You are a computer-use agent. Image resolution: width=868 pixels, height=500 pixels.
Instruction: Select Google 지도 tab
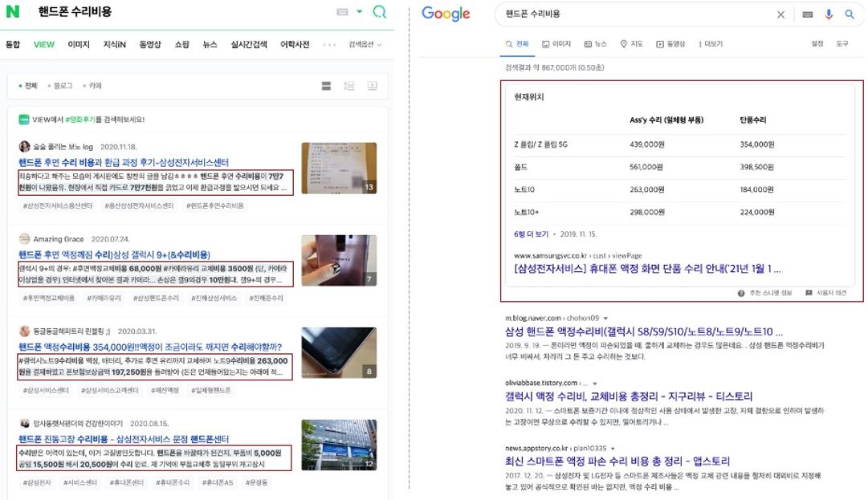[x=632, y=43]
